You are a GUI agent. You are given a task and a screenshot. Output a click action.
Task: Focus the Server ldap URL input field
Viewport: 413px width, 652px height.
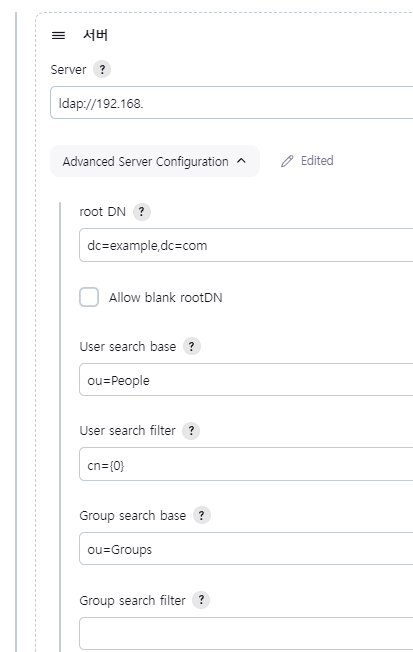pyautogui.click(x=231, y=103)
